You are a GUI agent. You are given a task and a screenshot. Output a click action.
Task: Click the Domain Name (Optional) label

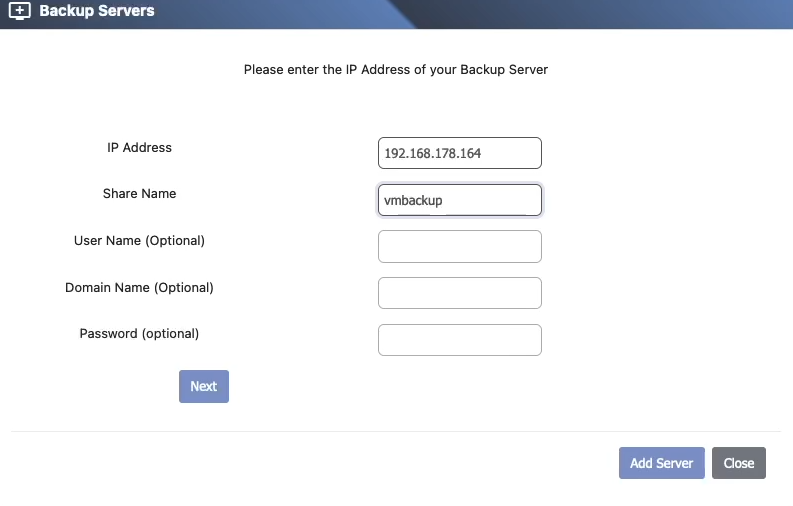point(139,288)
